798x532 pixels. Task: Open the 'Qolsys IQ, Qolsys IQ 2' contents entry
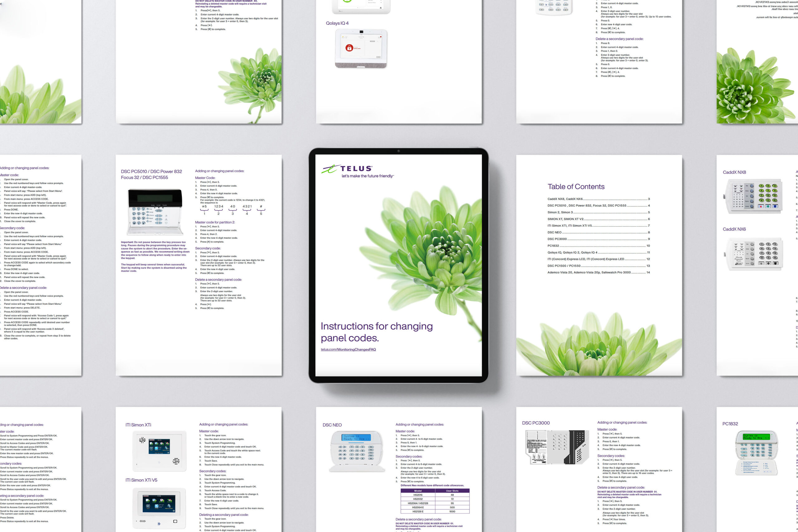click(x=598, y=252)
